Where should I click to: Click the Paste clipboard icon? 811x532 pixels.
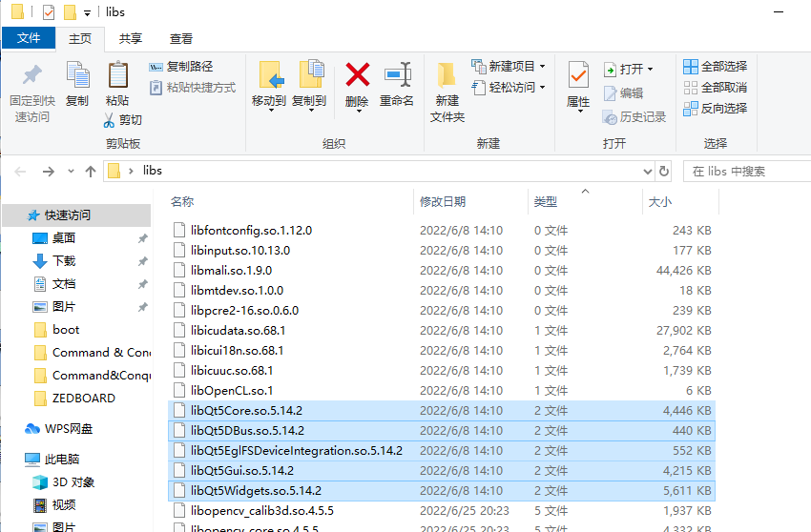[x=117, y=75]
